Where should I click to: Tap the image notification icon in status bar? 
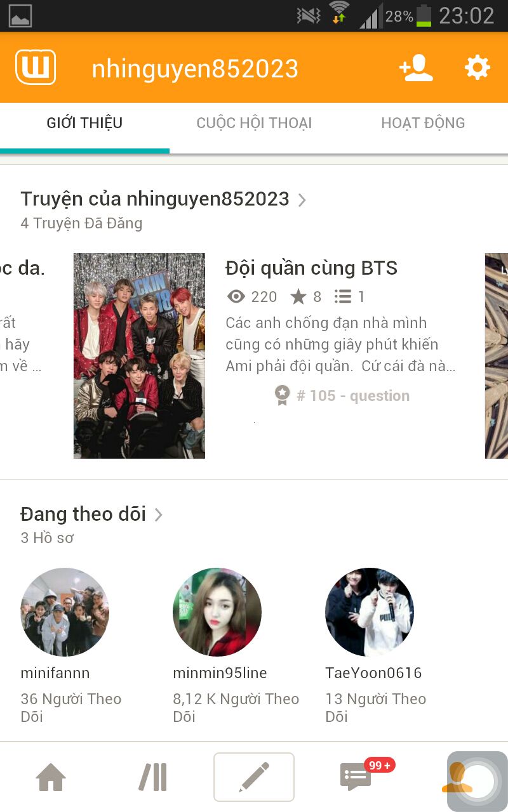(x=20, y=16)
